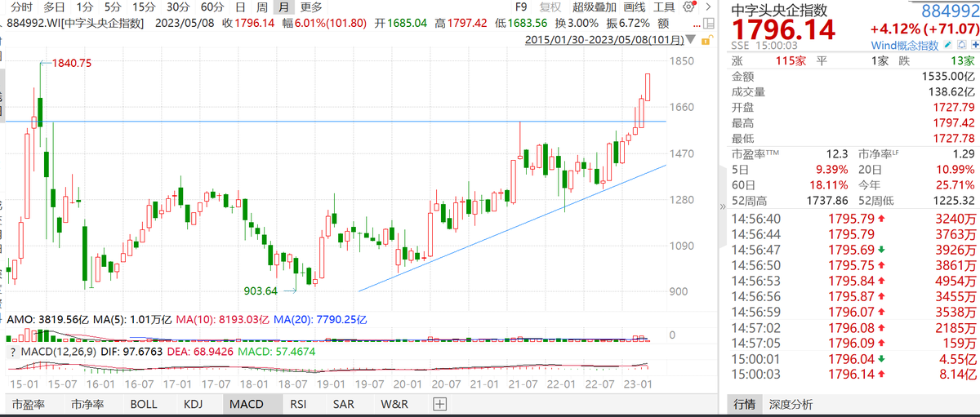Select the KDJ indicator tab
Screen dimensions: 980x417
[194, 404]
